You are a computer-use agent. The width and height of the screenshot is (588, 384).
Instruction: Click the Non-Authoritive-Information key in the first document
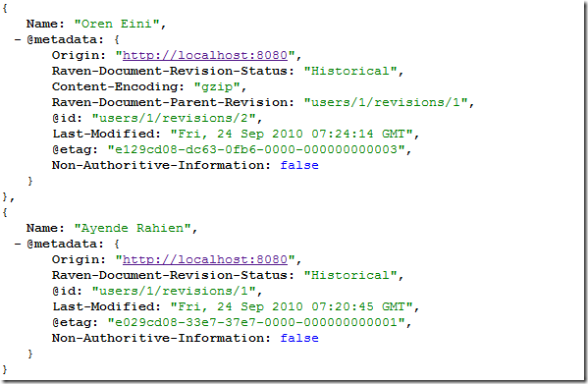pyautogui.click(x=161, y=165)
